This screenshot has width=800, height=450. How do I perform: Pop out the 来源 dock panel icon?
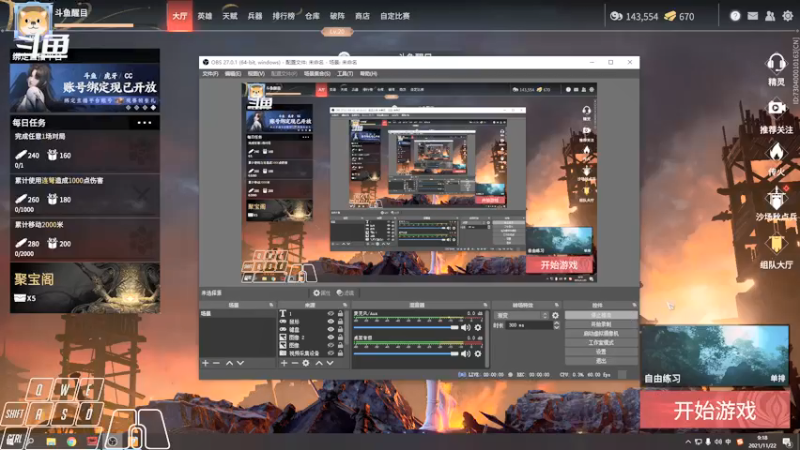[x=345, y=305]
